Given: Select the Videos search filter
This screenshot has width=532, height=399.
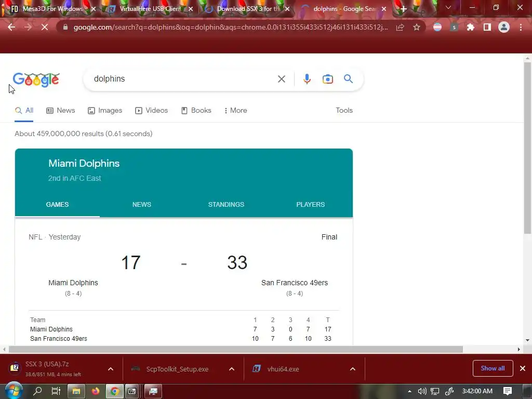Looking at the screenshot, I should (x=151, y=110).
